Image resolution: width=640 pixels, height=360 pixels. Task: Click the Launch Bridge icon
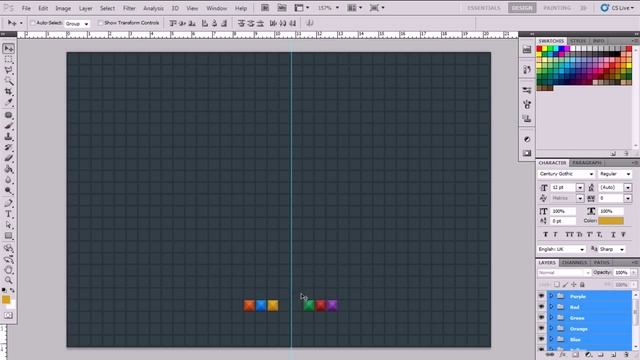[265, 8]
